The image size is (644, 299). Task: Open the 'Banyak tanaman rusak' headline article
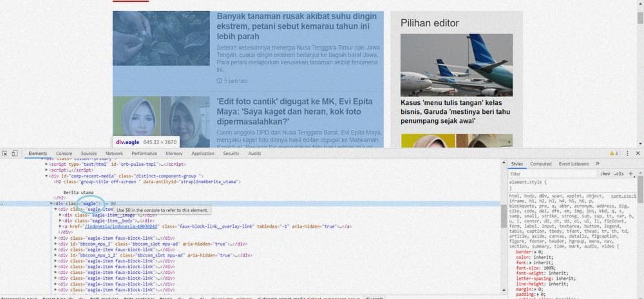tap(296, 26)
